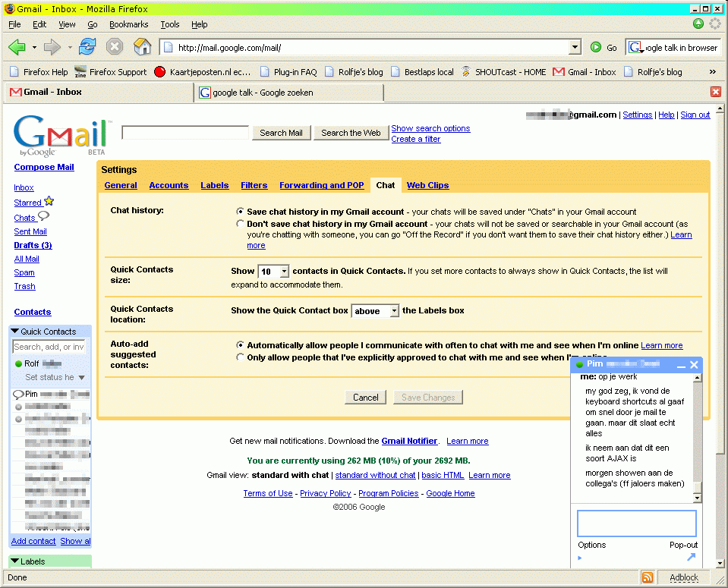Click the Stop loading toolbar icon

coord(114,47)
